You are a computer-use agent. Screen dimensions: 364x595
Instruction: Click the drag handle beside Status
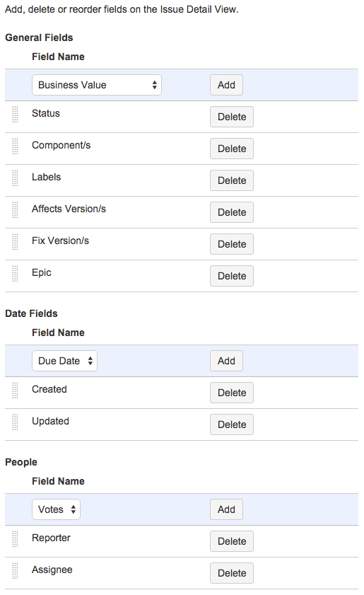(x=15, y=115)
